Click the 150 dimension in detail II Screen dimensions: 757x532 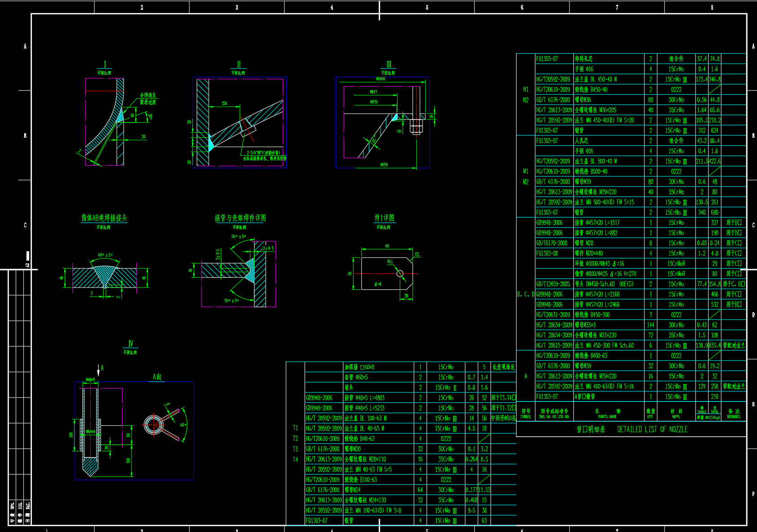pos(224,104)
